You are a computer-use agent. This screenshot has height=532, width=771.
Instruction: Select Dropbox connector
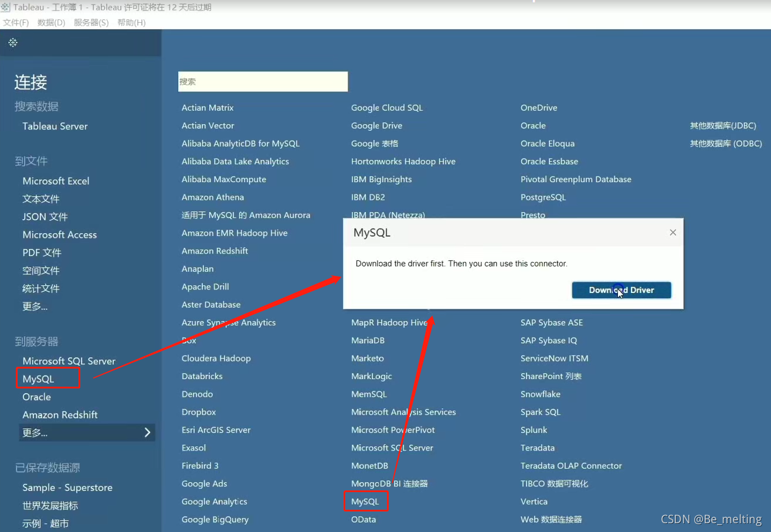click(199, 412)
